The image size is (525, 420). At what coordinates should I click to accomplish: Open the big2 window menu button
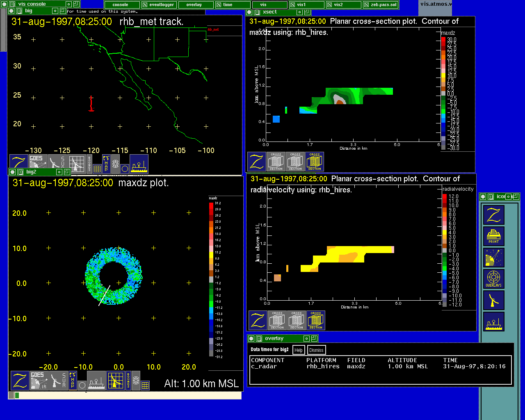(13, 172)
